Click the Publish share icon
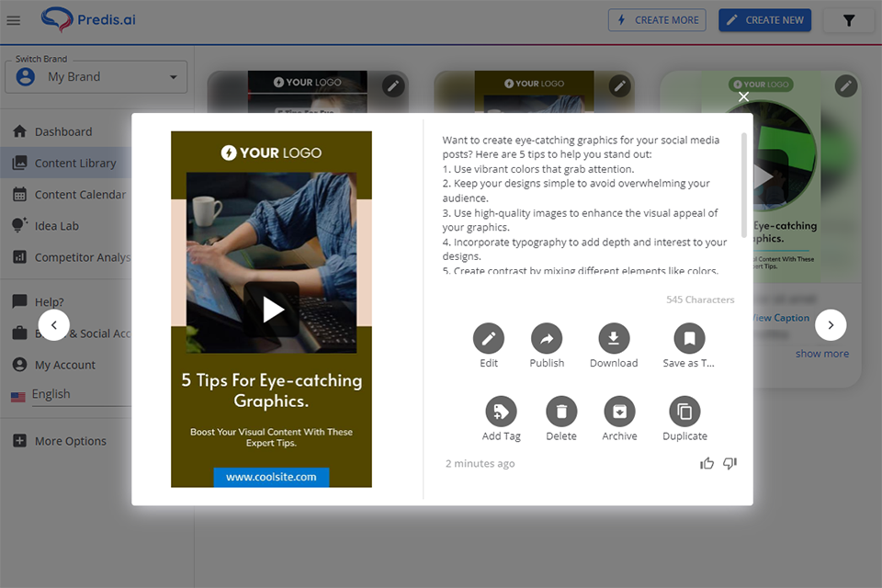Screen dimensions: 882x588 547,338
